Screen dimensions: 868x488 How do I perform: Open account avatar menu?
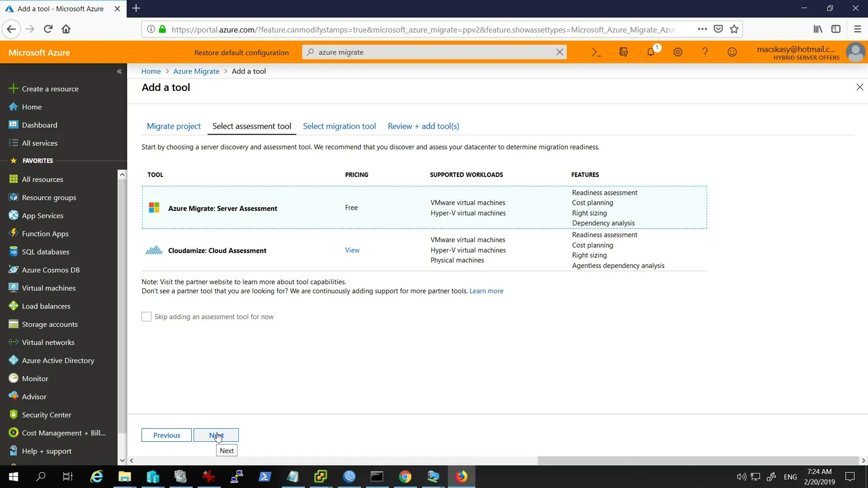point(856,52)
